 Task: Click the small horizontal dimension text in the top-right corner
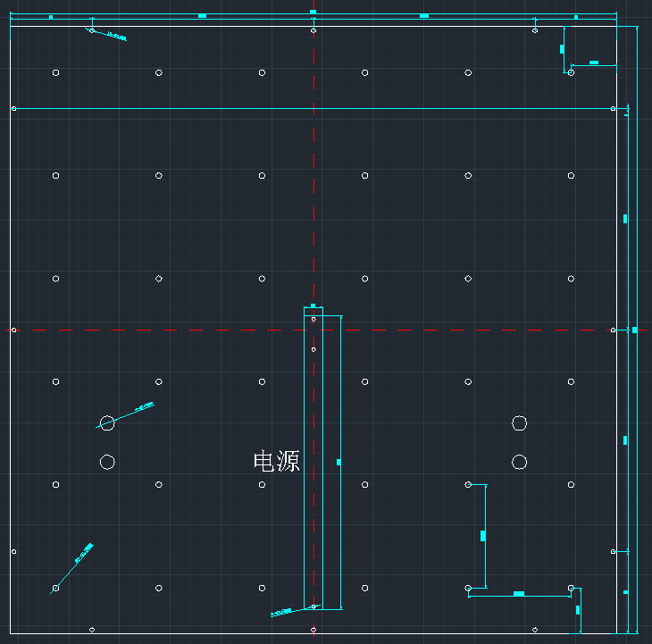[x=594, y=63]
